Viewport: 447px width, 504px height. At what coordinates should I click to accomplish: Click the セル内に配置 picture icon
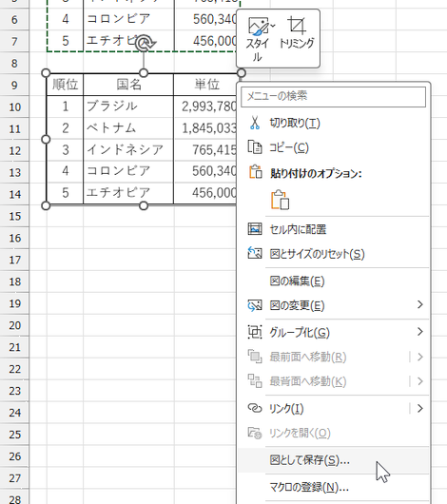coord(255,229)
